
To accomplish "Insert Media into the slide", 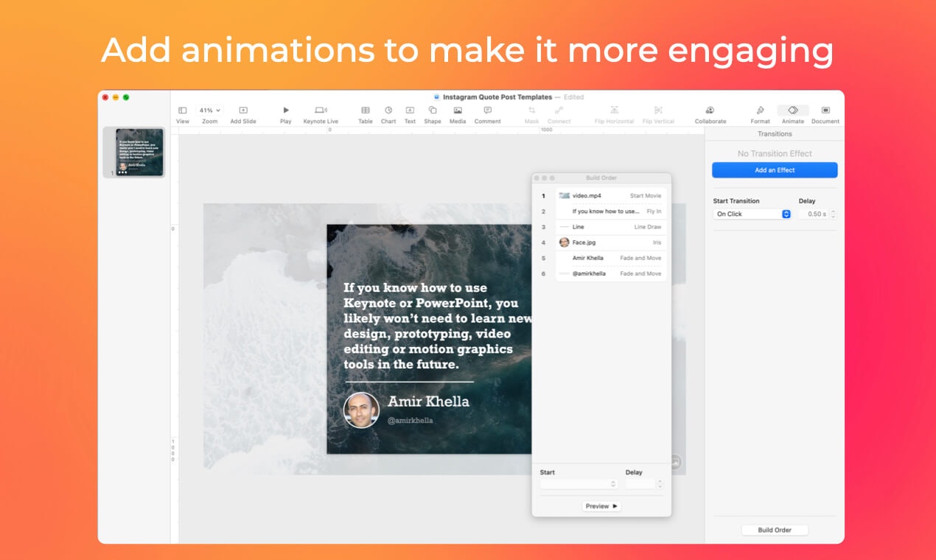I will click(457, 111).
